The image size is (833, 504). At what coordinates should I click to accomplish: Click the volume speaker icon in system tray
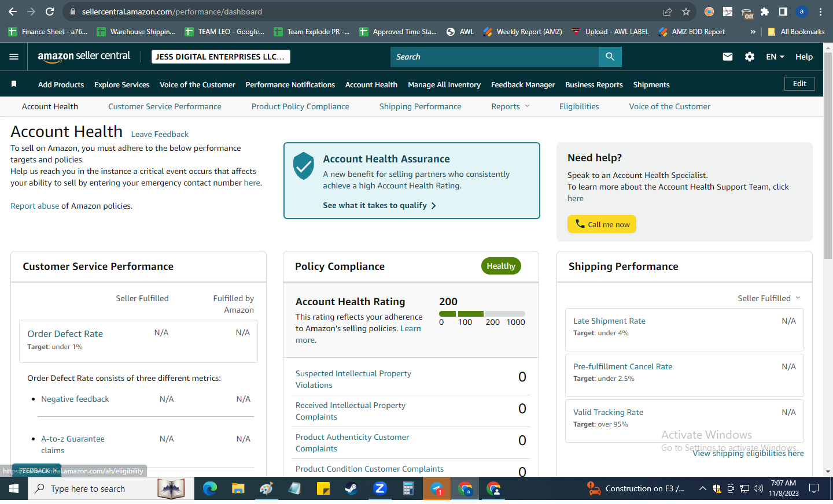pyautogui.click(x=758, y=489)
